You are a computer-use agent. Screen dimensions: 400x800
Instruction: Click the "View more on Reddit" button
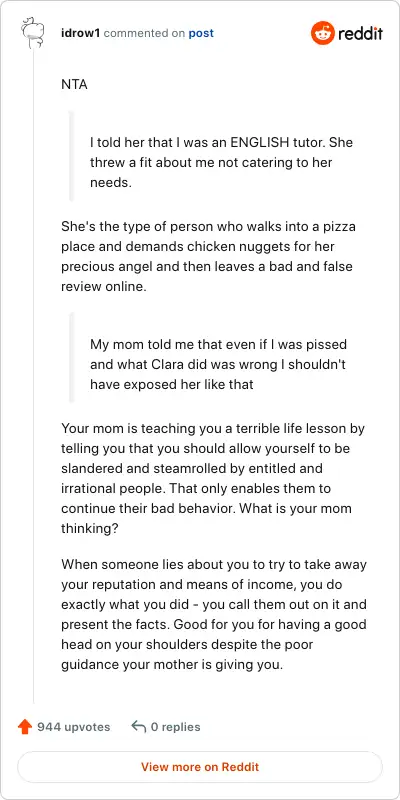(x=200, y=766)
